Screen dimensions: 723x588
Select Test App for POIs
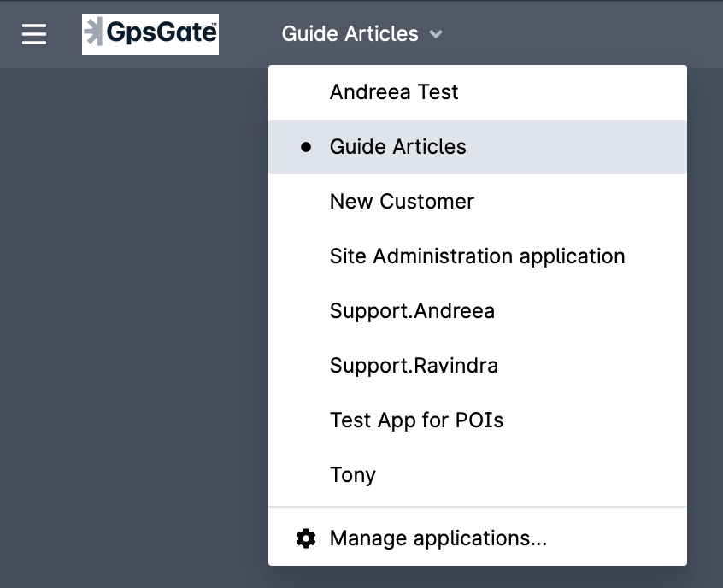tap(416, 420)
